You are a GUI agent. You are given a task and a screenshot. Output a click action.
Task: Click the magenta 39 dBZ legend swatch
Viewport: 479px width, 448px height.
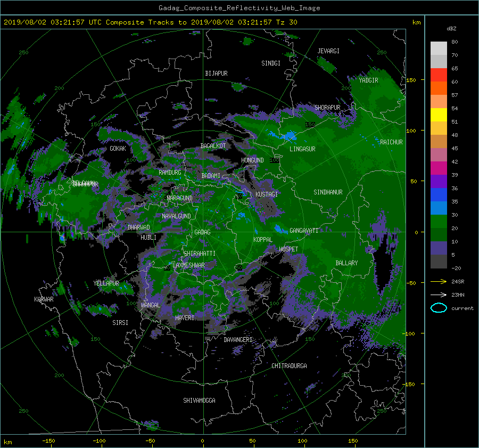tap(439, 168)
